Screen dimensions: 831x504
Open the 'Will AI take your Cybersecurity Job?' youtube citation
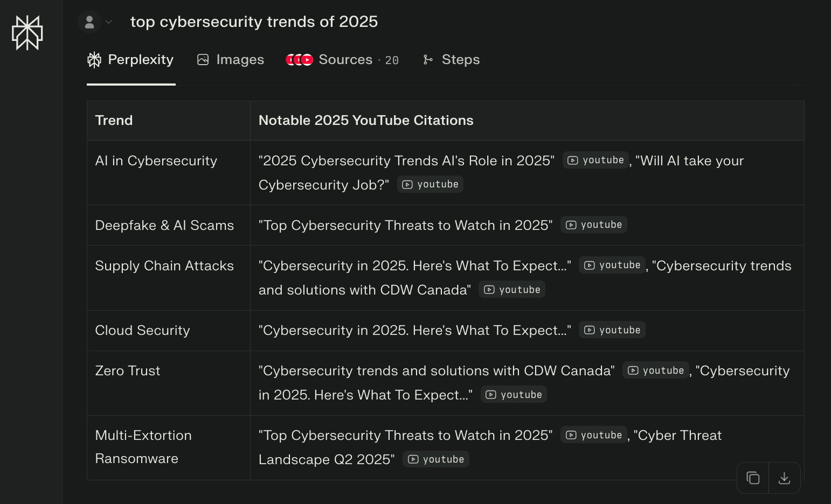tap(430, 184)
